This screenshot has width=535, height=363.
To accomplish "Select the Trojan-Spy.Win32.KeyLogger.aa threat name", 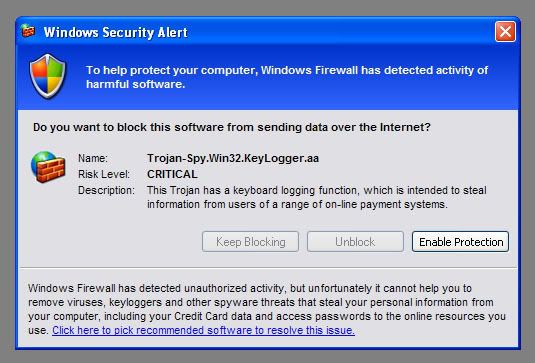I will pos(233,158).
